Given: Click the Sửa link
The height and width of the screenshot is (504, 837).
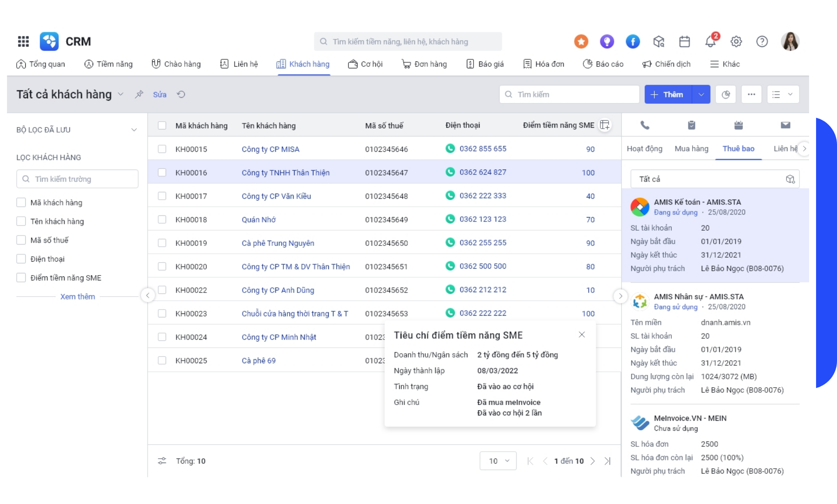Looking at the screenshot, I should click(160, 94).
